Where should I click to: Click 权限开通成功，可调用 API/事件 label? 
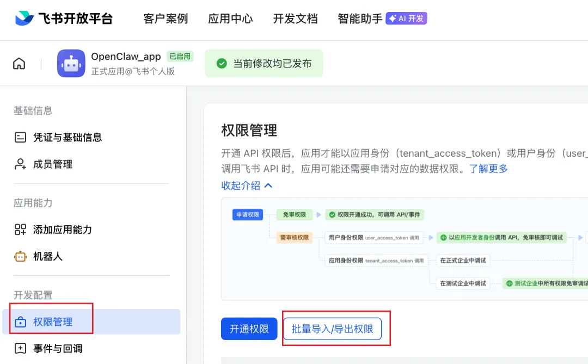point(374,215)
